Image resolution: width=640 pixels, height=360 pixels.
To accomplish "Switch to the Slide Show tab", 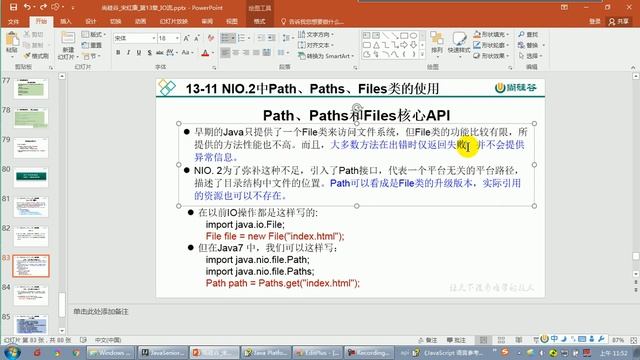I will [x=173, y=21].
